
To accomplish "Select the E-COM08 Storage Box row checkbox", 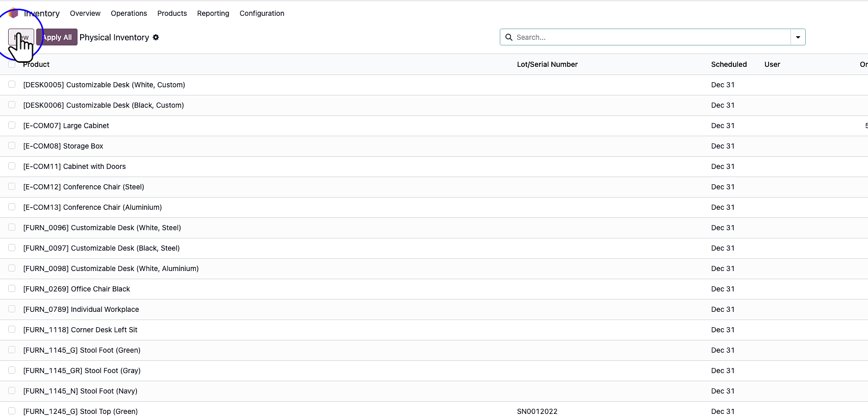I will click(x=12, y=146).
